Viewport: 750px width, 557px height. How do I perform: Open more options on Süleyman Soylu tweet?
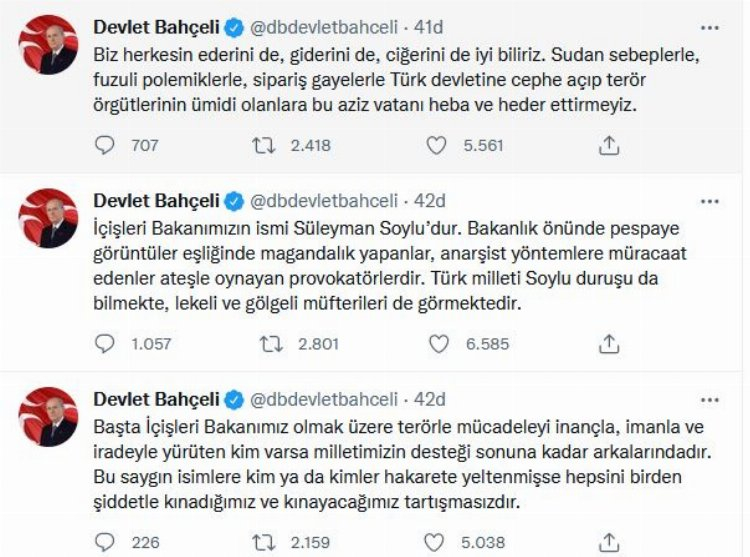(x=709, y=199)
